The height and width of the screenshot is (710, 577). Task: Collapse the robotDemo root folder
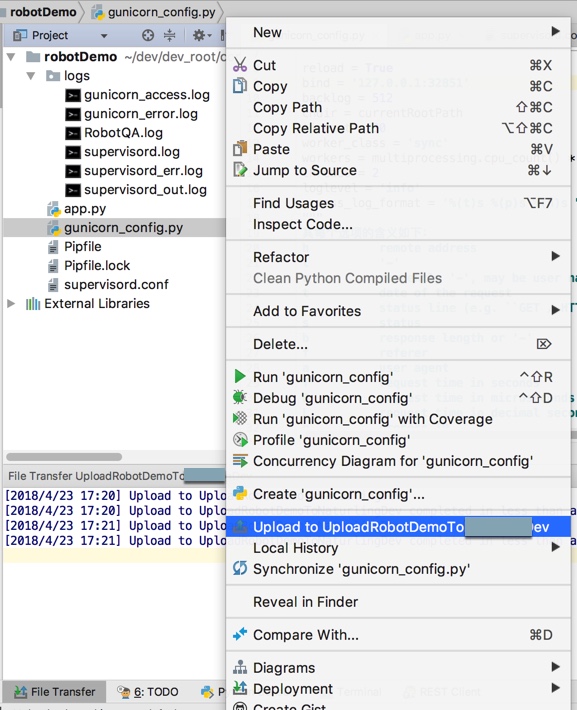tap(11, 57)
